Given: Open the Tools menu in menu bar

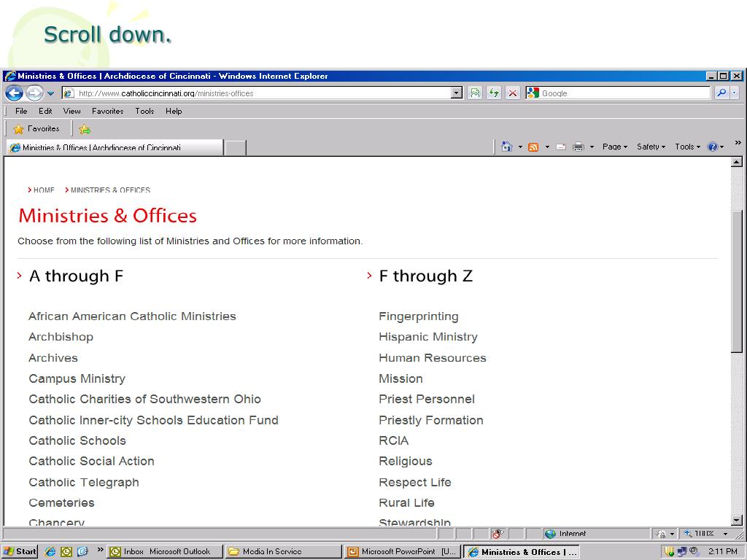Looking at the screenshot, I should (144, 111).
